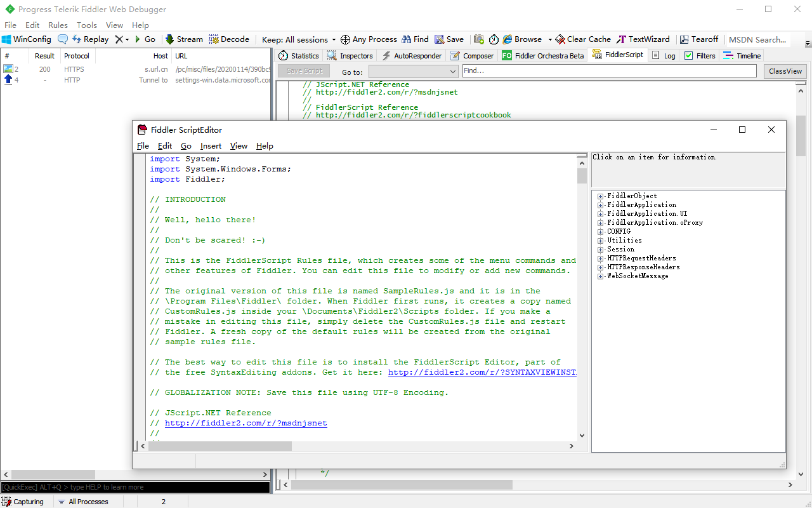This screenshot has height=508, width=812.
Task: Open Find sessions from the toolbar
Action: [415, 39]
